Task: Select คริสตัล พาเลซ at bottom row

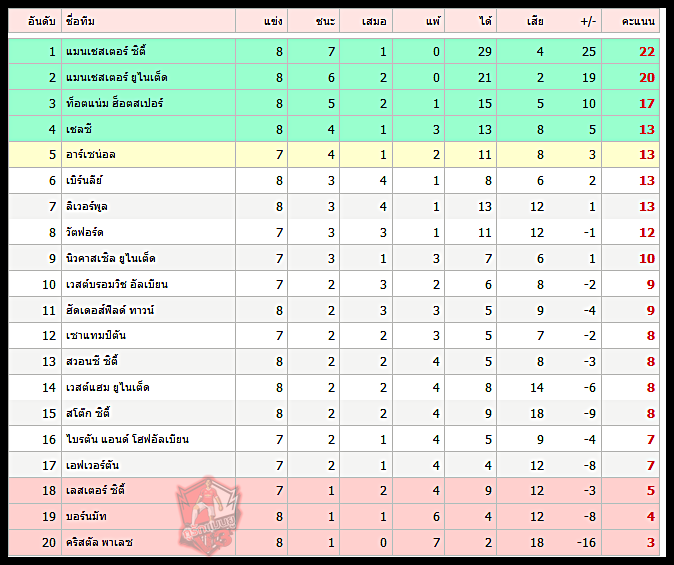Action: [99, 543]
